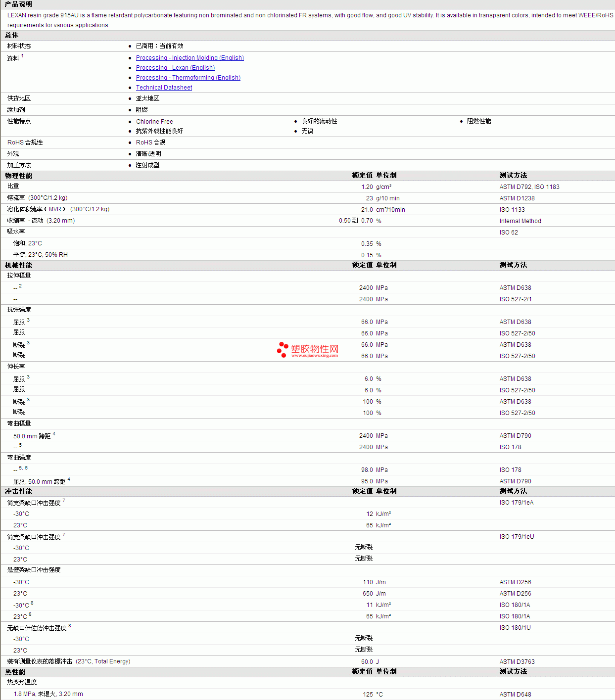Select the 0.50 到 0.70 shrinkage value
Screen dimensions: 615x700
click(x=356, y=221)
